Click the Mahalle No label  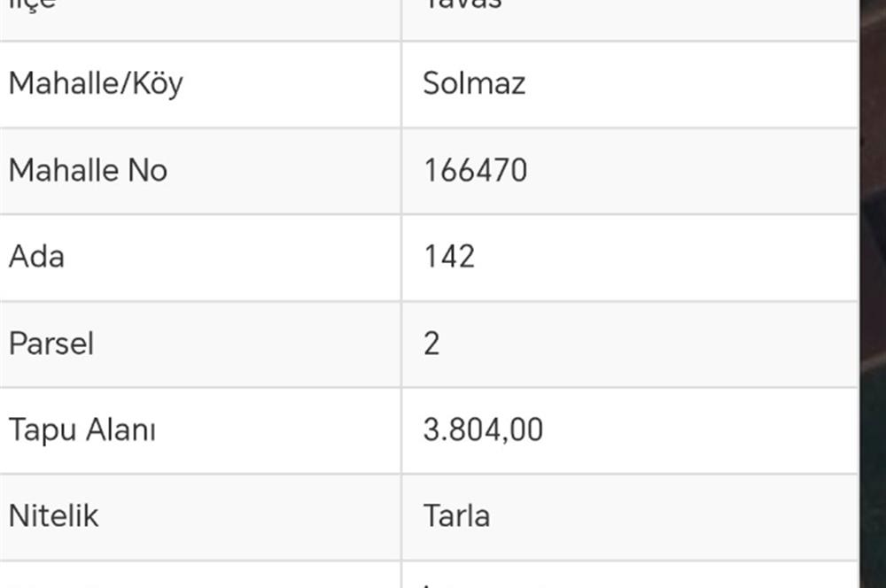pos(88,170)
